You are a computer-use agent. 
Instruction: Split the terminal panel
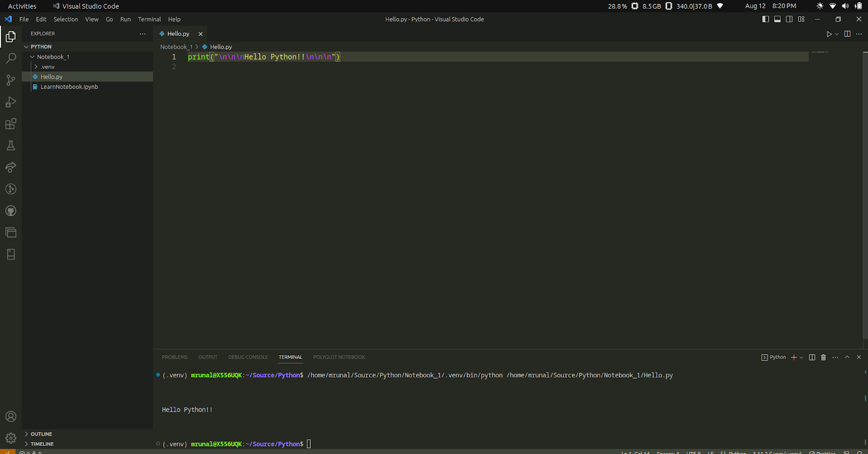pyautogui.click(x=812, y=357)
